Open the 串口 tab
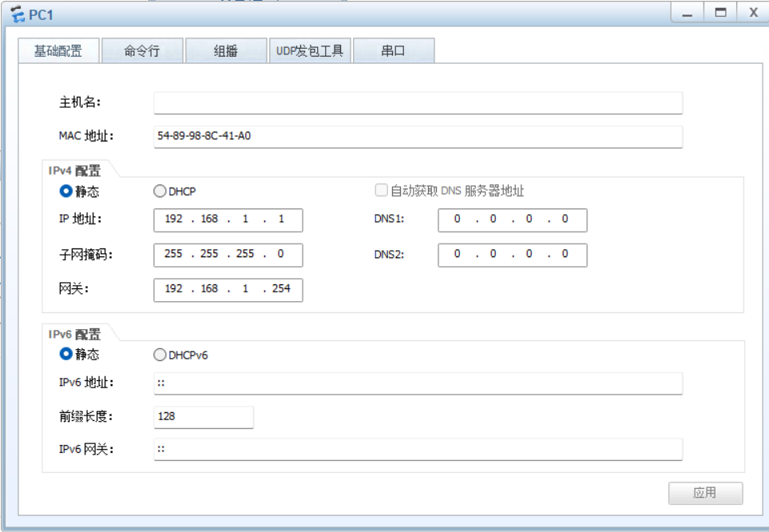Viewport: 769px width, 532px height. (394, 50)
